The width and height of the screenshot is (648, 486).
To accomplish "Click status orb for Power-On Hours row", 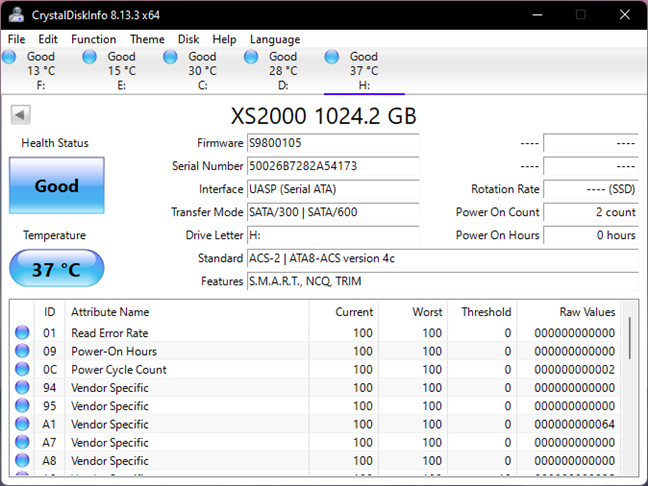I will [22, 351].
